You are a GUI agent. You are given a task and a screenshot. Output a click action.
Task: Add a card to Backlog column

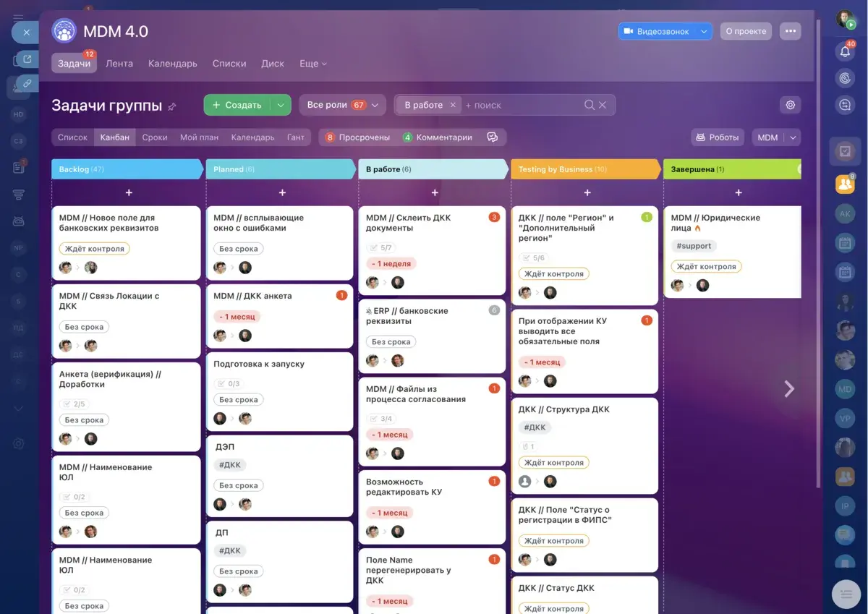(x=129, y=192)
